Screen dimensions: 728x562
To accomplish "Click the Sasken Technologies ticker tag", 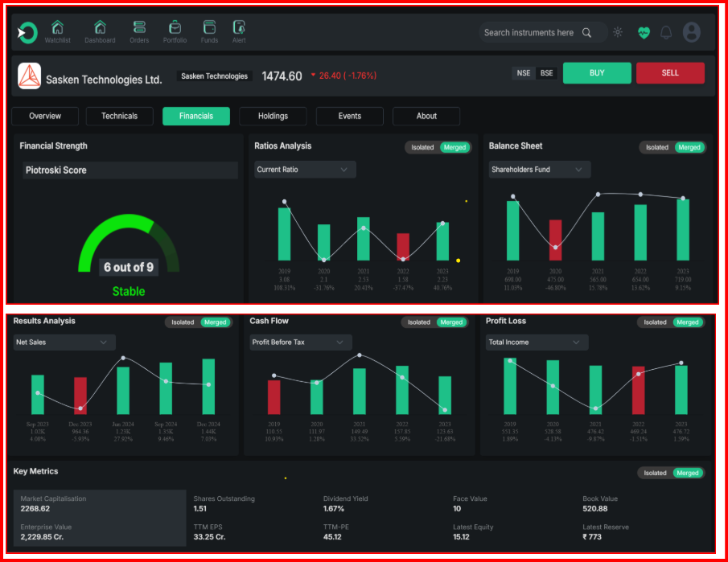I will (x=214, y=76).
